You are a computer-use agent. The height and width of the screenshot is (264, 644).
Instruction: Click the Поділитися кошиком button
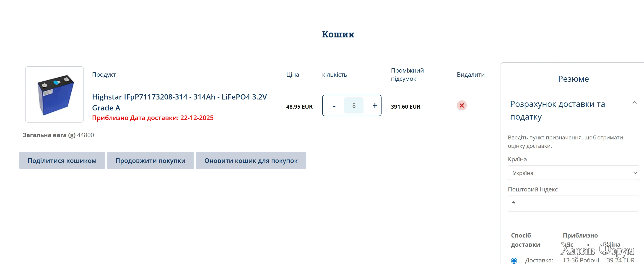tap(62, 161)
